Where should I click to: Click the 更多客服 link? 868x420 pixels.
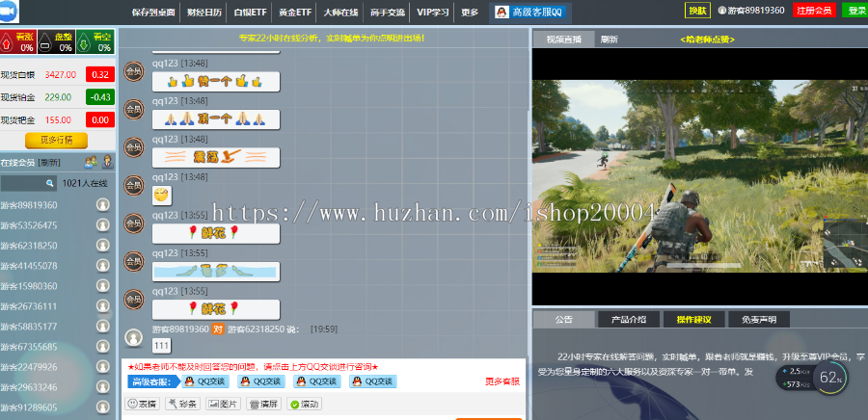coord(502,381)
